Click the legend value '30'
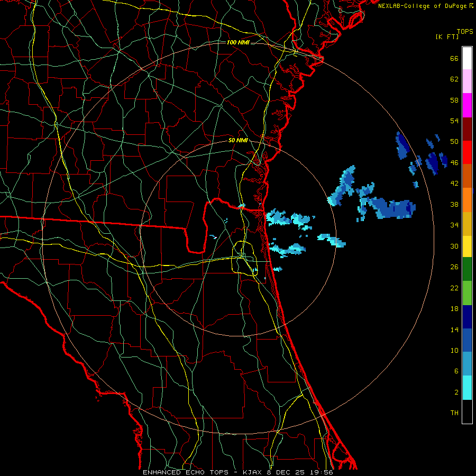 (x=454, y=246)
